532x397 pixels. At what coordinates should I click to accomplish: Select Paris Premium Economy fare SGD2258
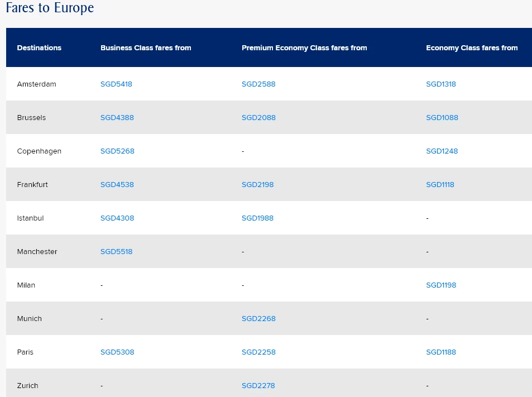[x=258, y=352]
